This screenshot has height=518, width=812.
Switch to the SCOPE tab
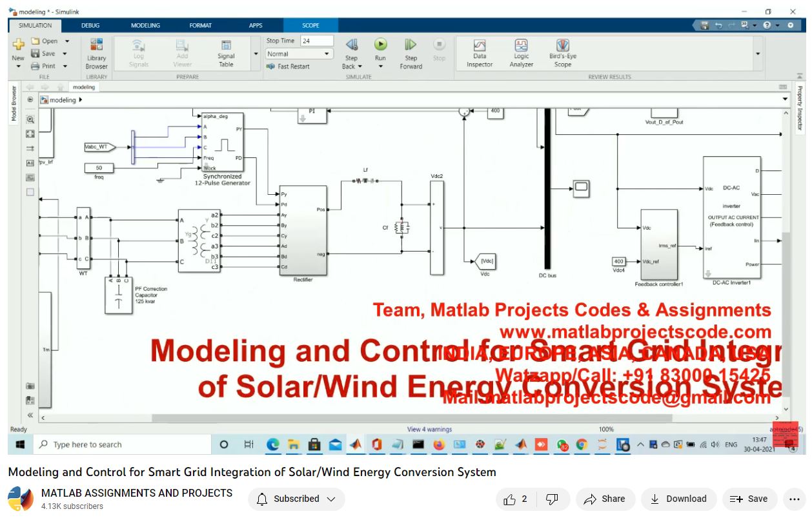310,25
